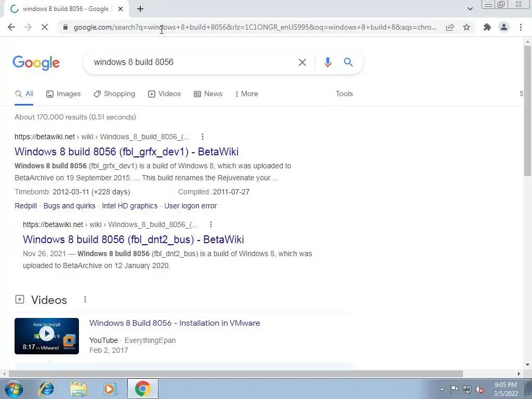This screenshot has height=399, width=532.
Task: Click the vertical scrollbar thumb
Action: (x=528, y=111)
